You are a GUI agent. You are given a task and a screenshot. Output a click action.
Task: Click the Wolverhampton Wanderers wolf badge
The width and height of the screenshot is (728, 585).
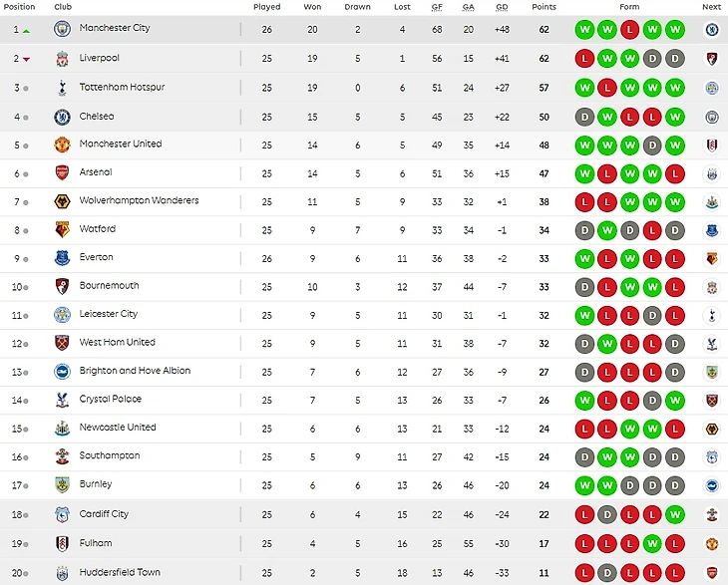pos(62,201)
